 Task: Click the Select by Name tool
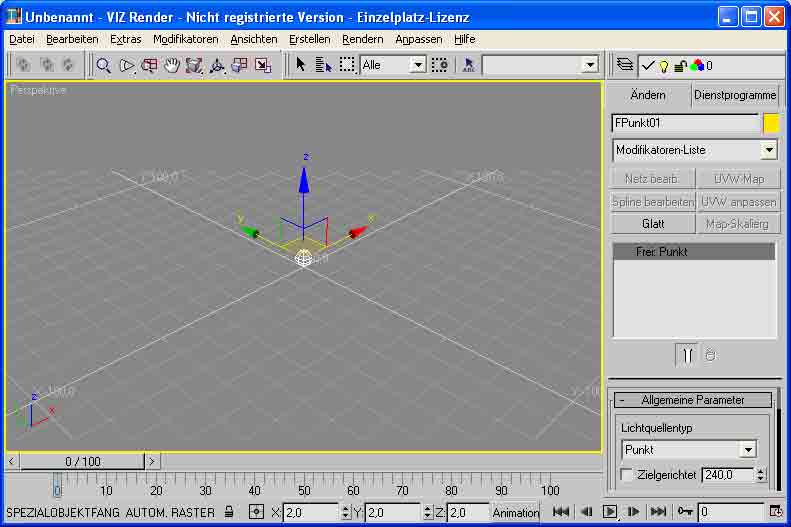pos(323,65)
